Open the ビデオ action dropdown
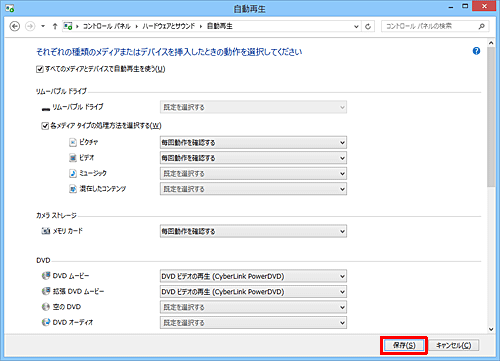The image size is (500, 361). [x=253, y=158]
